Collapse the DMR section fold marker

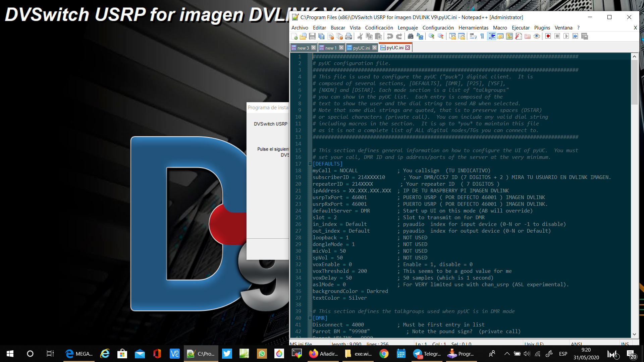pos(309,318)
